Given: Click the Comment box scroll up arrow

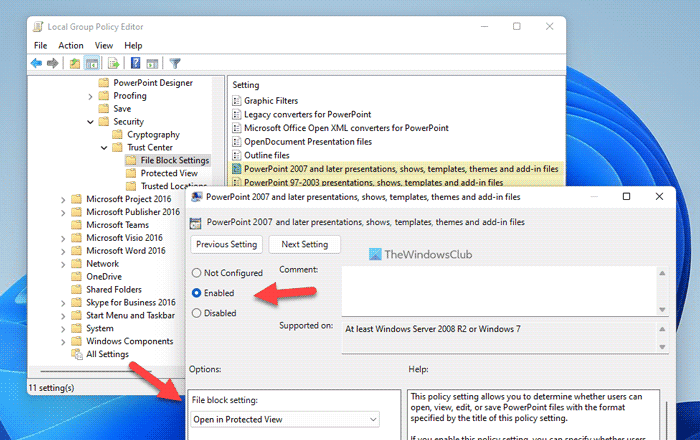Looking at the screenshot, I should pos(662,273).
